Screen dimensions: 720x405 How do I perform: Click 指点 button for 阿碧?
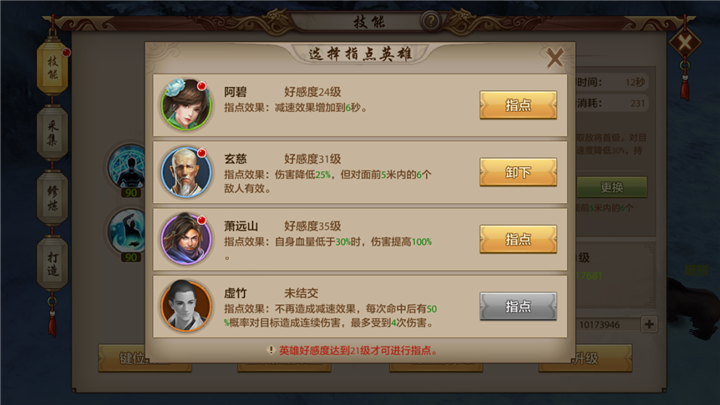(x=518, y=105)
